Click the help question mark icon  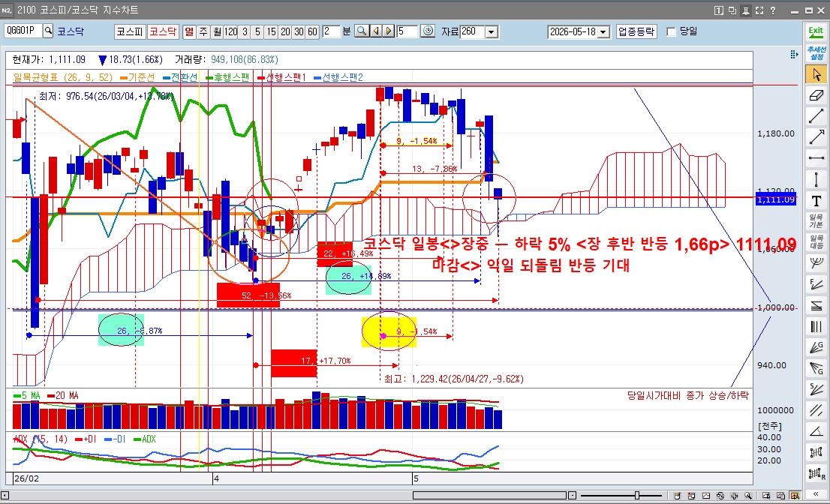[774, 10]
